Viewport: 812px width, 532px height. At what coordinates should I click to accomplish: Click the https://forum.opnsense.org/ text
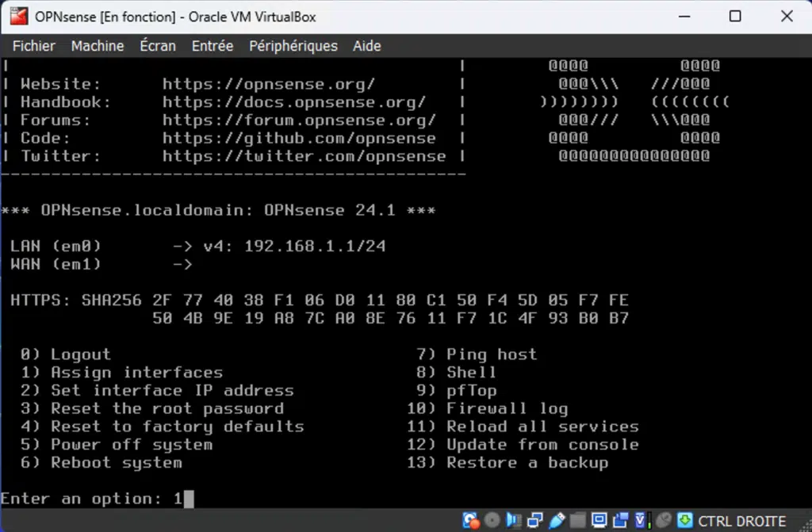tap(299, 121)
